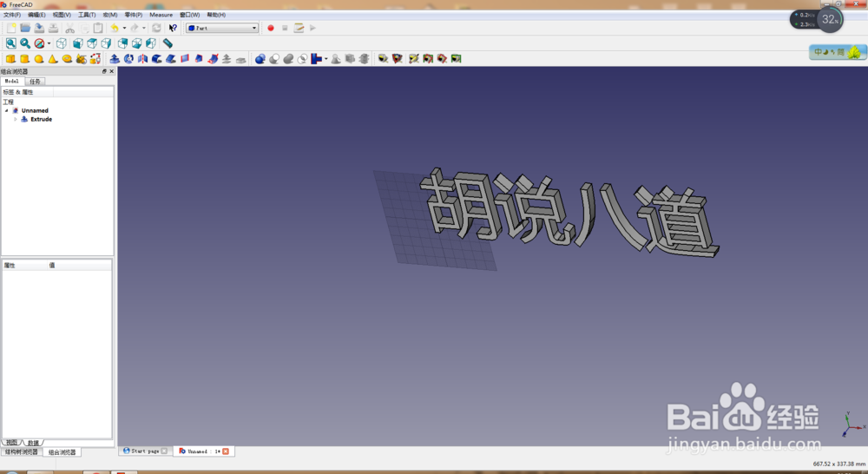Click the 标签 & 属性 column header
This screenshot has width=868, height=474.
point(28,92)
